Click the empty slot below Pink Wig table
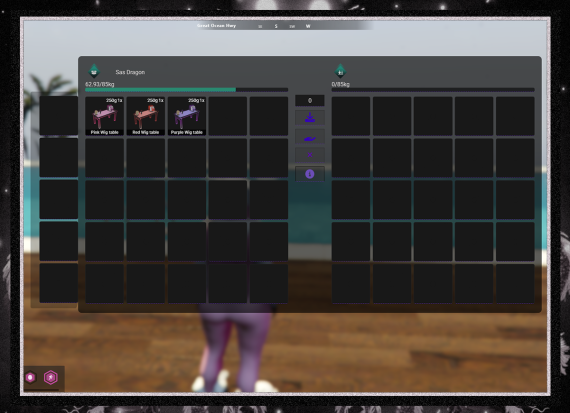The image size is (570, 413). pyautogui.click(x=105, y=158)
